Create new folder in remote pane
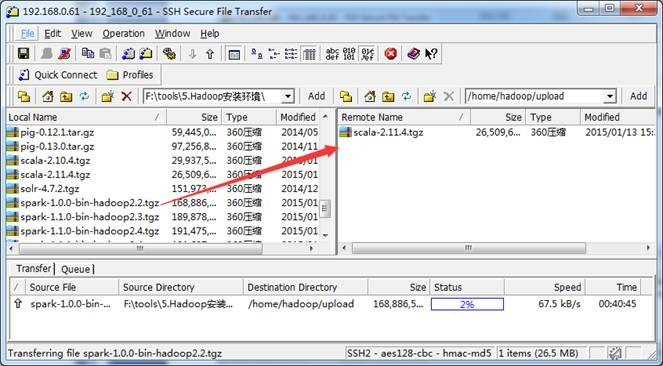Screen dimensions: 663x366 (x=430, y=96)
